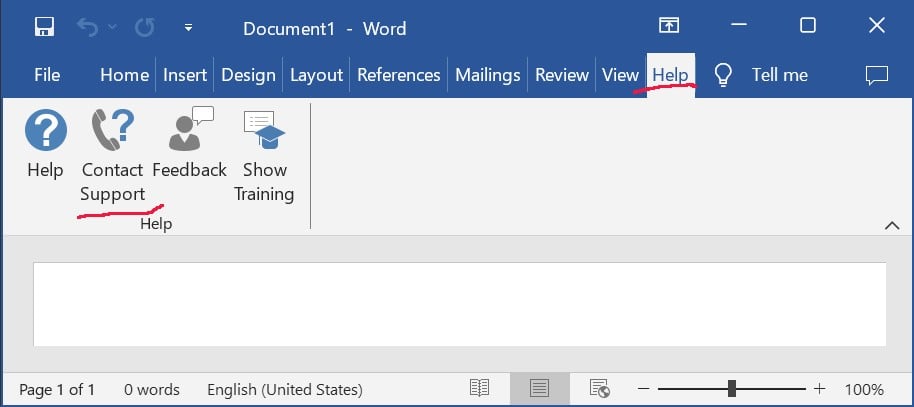Minimize the Word window

[739, 26]
